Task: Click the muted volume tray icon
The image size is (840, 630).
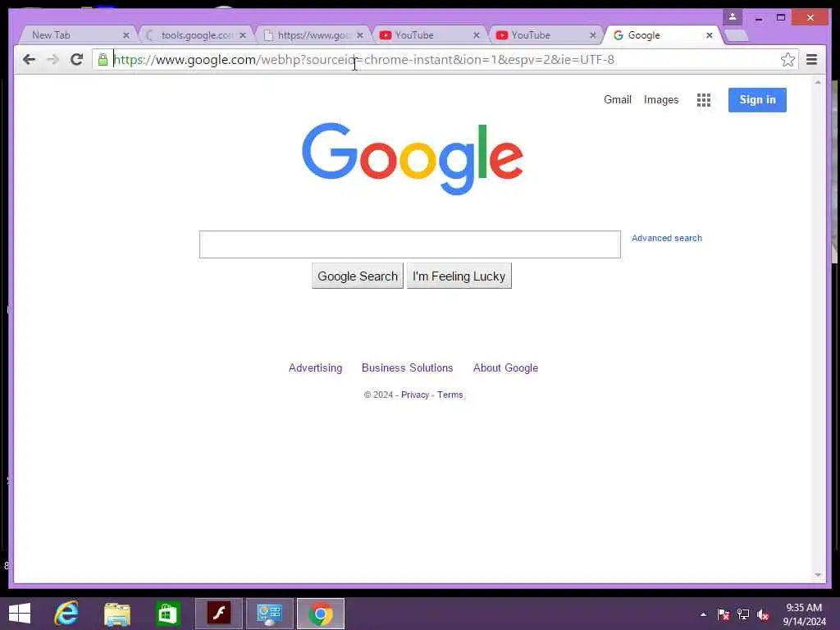Action: [x=763, y=614]
